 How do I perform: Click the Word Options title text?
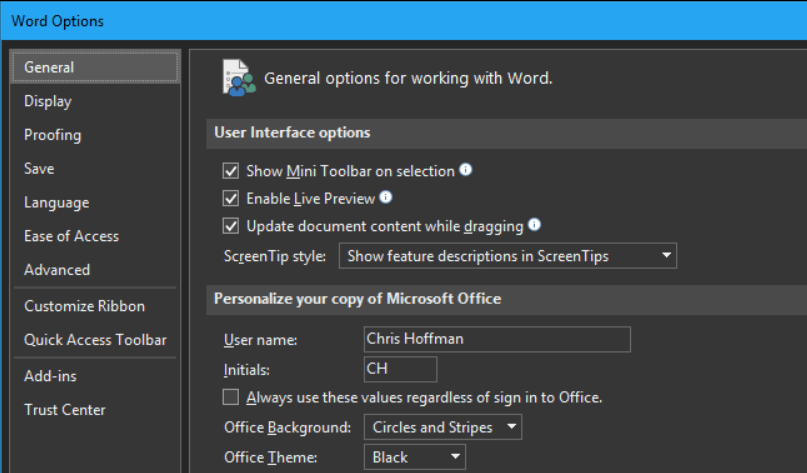[x=58, y=21]
